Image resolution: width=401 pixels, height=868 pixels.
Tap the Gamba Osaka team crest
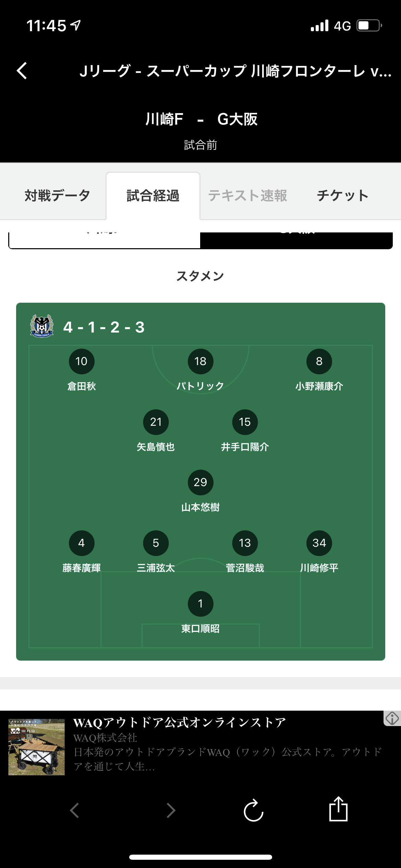click(x=41, y=326)
